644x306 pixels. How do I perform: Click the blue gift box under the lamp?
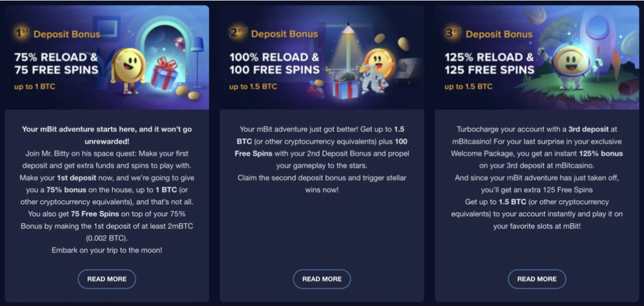click(344, 86)
